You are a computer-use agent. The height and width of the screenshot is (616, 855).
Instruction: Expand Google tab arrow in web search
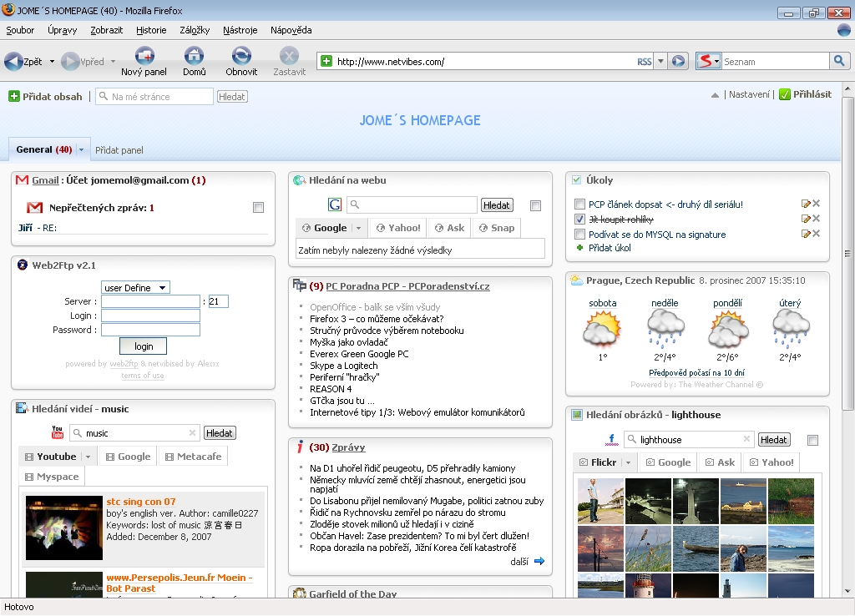358,229
